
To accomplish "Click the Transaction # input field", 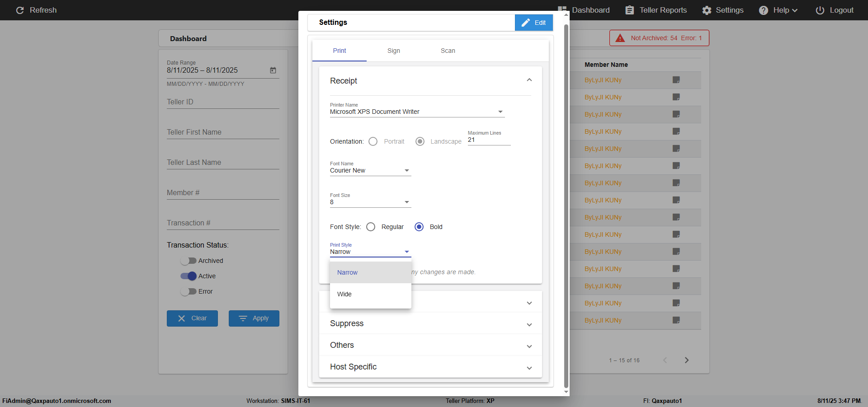I will (223, 223).
